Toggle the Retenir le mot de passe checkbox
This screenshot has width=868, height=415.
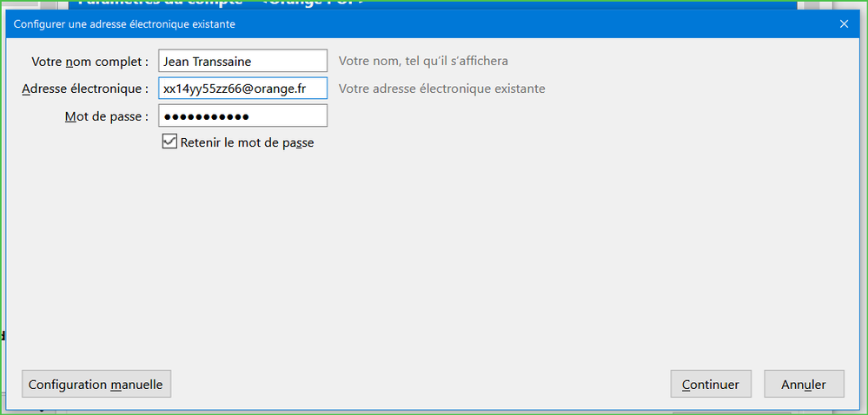pyautogui.click(x=169, y=142)
